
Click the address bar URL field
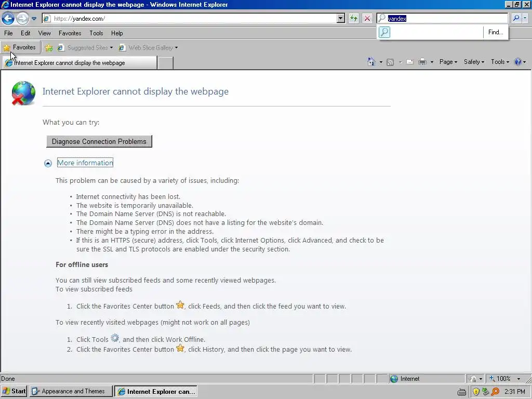coord(189,18)
